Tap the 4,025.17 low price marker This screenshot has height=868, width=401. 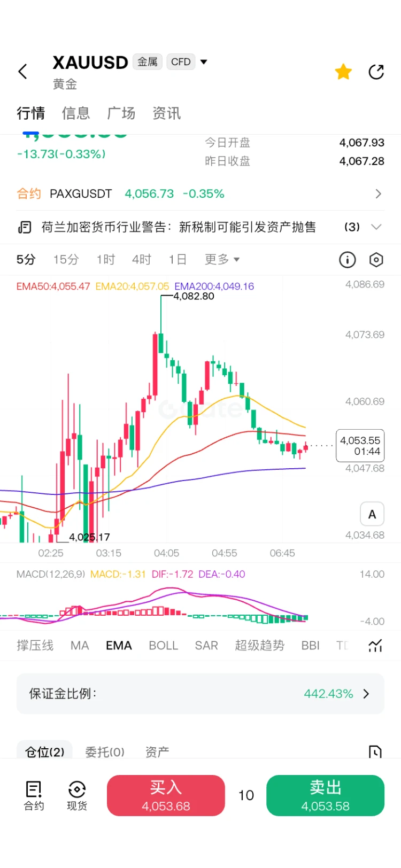point(89,537)
